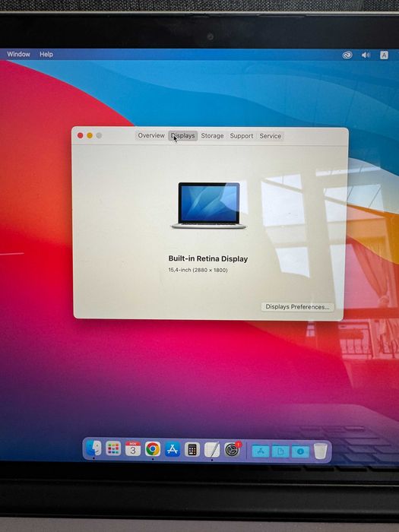Open the App Store from Dock
The width and height of the screenshot is (399, 532).
[x=173, y=449]
